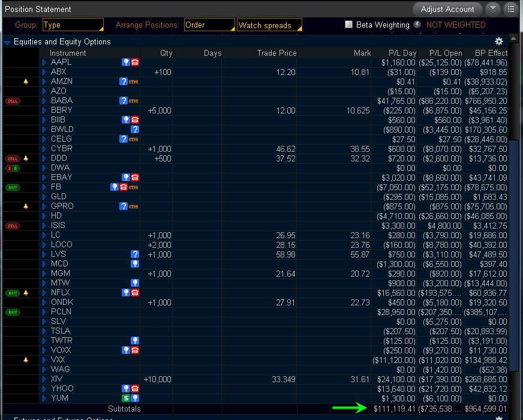
Task: Click the red phone icon in the VOXX row
Action: [135, 350]
